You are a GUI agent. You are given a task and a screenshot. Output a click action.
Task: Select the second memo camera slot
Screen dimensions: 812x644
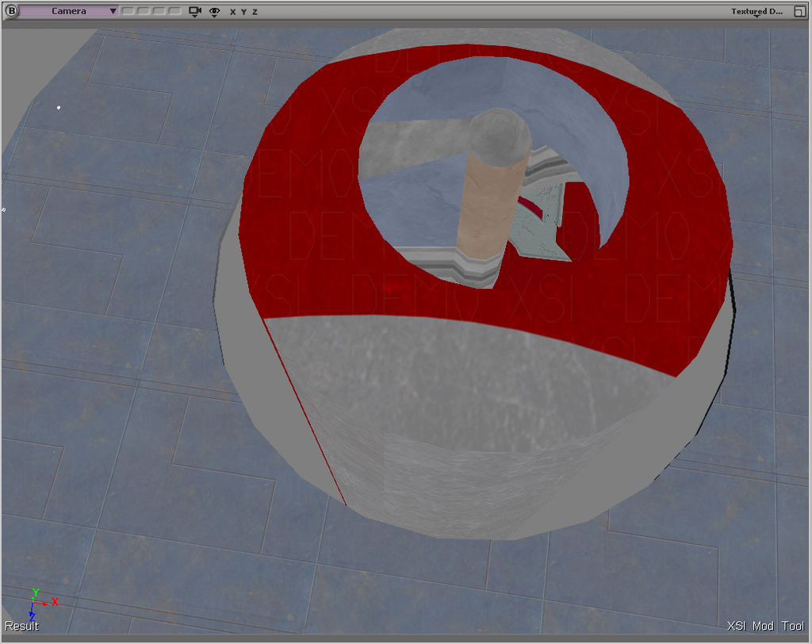tap(143, 11)
